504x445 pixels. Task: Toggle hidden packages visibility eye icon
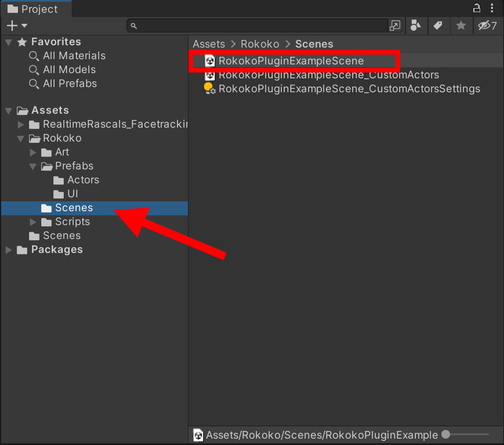point(487,26)
